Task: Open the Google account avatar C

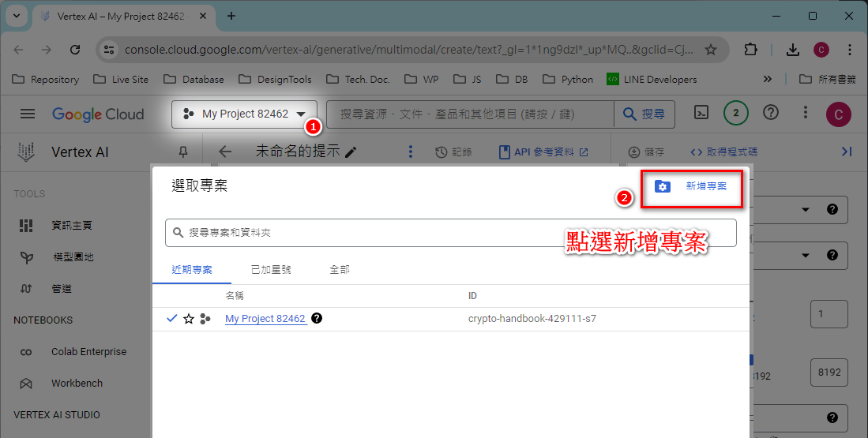Action: coord(838,114)
